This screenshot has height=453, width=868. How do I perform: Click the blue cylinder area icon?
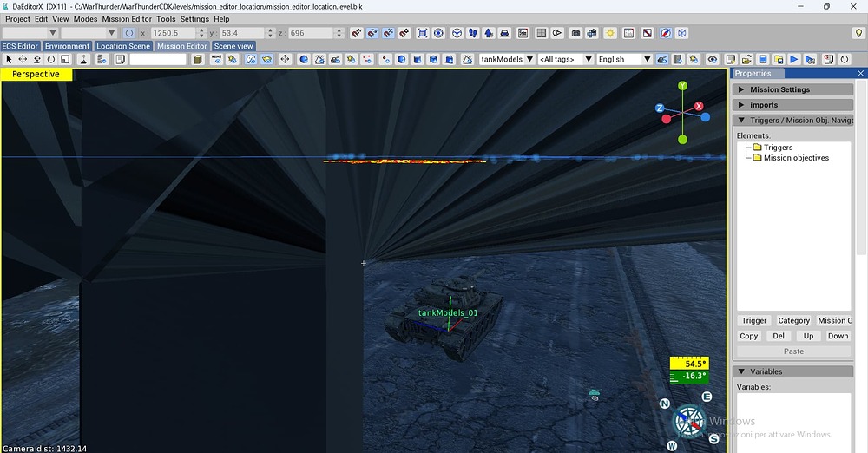418,59
